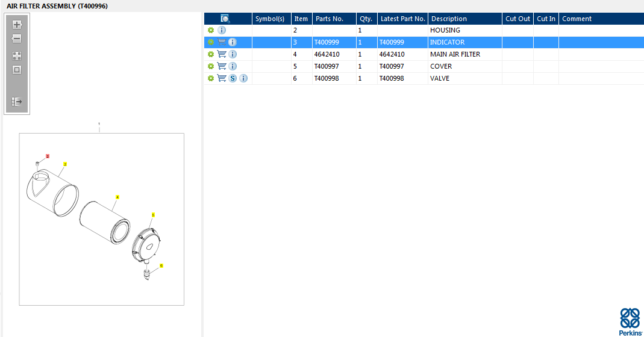Select the HOUSING description cell
Screen dimensions: 644x337
(465, 30)
